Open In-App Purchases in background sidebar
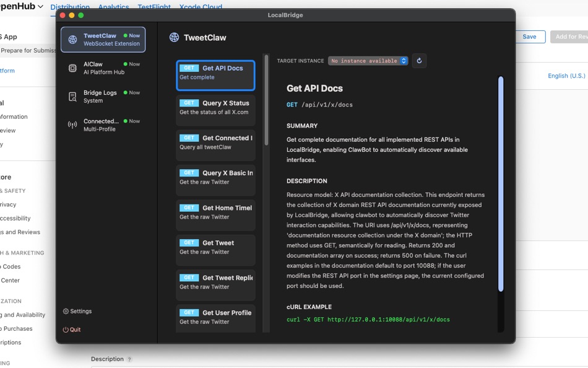588x368 pixels. pyautogui.click(x=16, y=328)
